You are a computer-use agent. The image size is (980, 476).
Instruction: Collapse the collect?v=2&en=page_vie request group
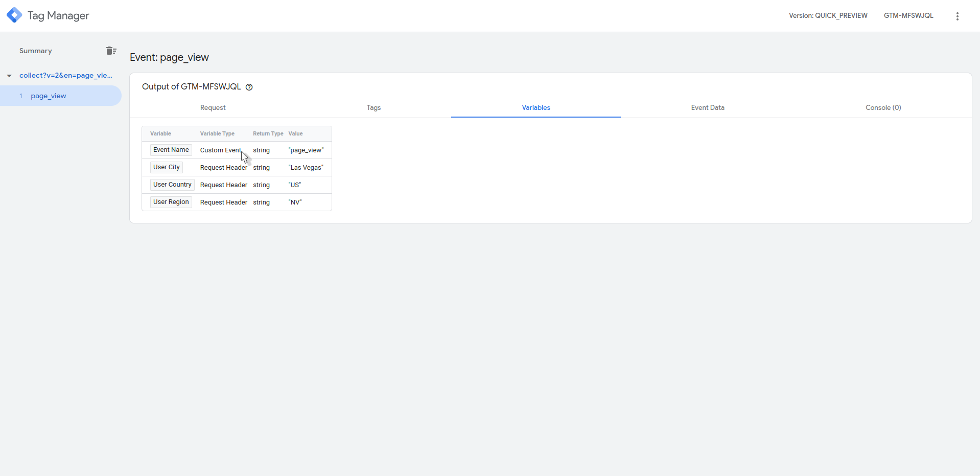(9, 75)
